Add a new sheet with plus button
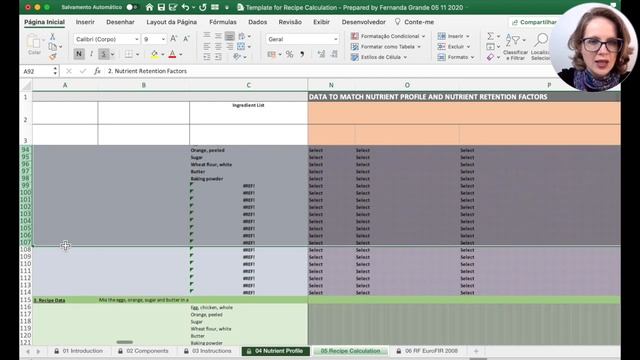This screenshot has height=360, width=640. click(x=476, y=351)
